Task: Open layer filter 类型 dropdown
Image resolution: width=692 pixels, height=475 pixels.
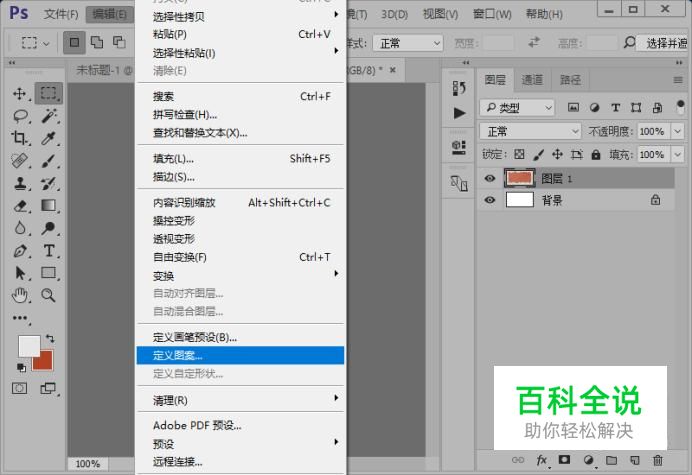Action: (517, 107)
